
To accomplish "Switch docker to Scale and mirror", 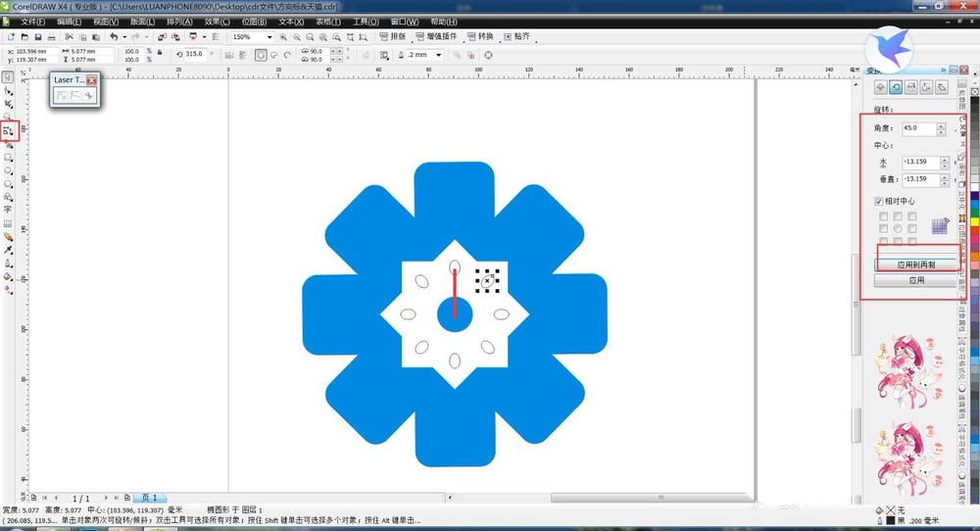I will click(911, 87).
